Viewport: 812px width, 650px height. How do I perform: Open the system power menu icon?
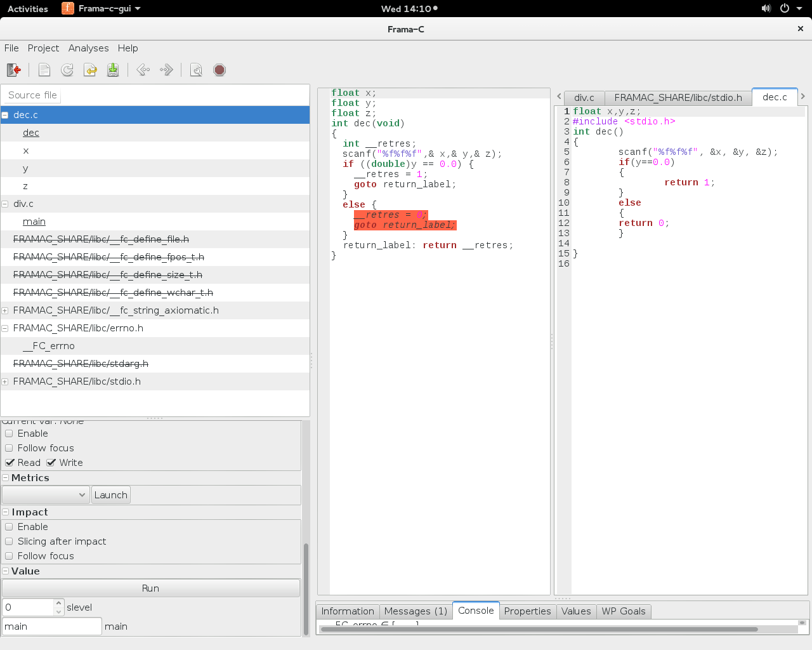(x=785, y=8)
